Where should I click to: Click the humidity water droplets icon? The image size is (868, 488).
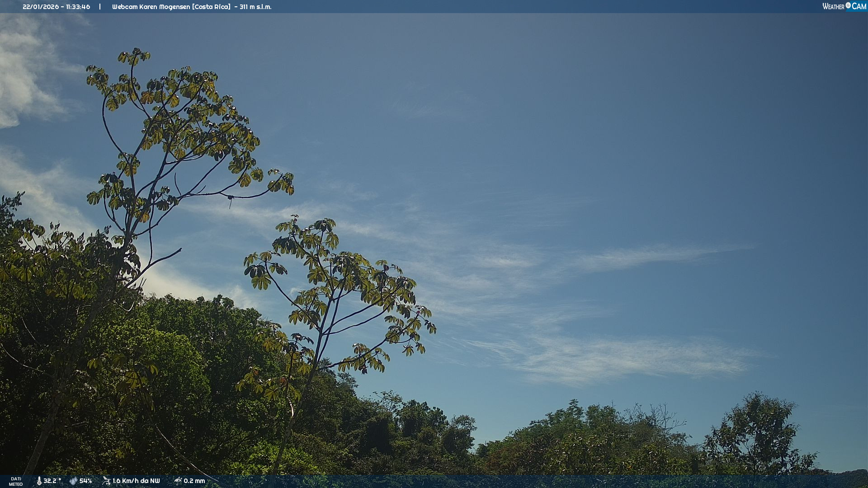(x=73, y=481)
